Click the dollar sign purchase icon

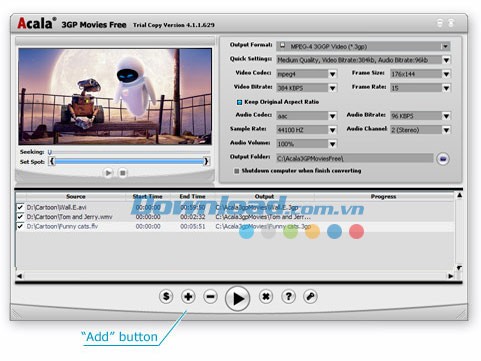[166, 296]
